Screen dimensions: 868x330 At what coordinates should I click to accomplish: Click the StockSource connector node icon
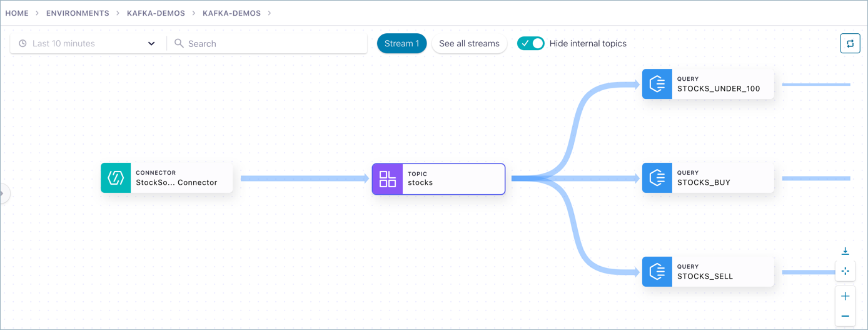point(116,178)
